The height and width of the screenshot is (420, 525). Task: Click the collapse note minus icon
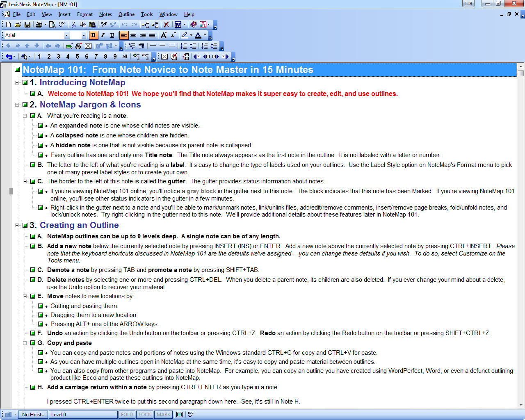146,57
